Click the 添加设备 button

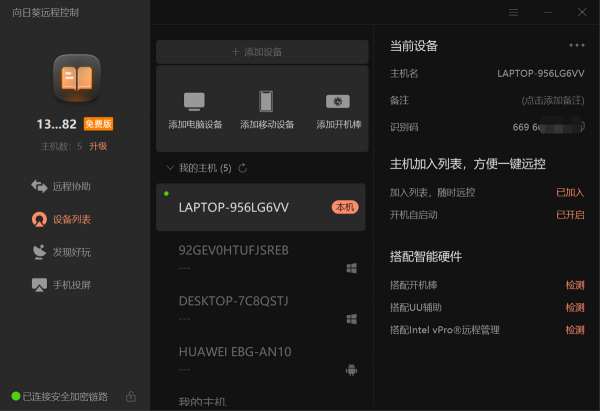click(x=262, y=51)
